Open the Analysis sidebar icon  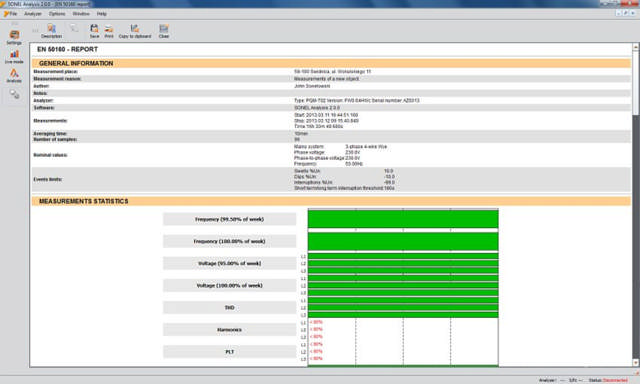pos(14,75)
